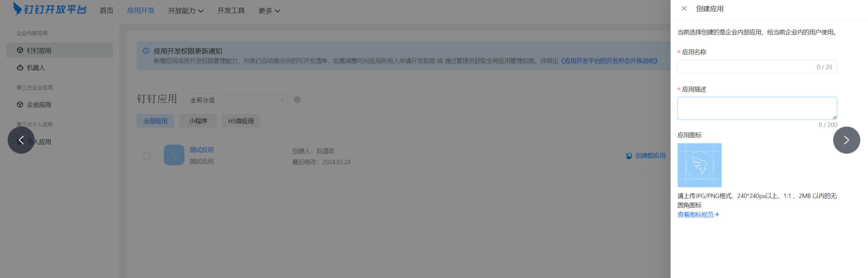Click the cube icon beside 钉钉应用
The width and height of the screenshot is (868, 278).
click(20, 50)
